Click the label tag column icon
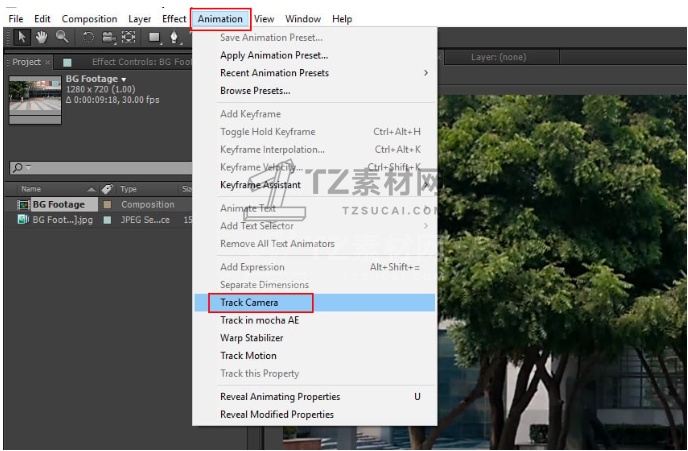688x451 pixels. point(107,189)
